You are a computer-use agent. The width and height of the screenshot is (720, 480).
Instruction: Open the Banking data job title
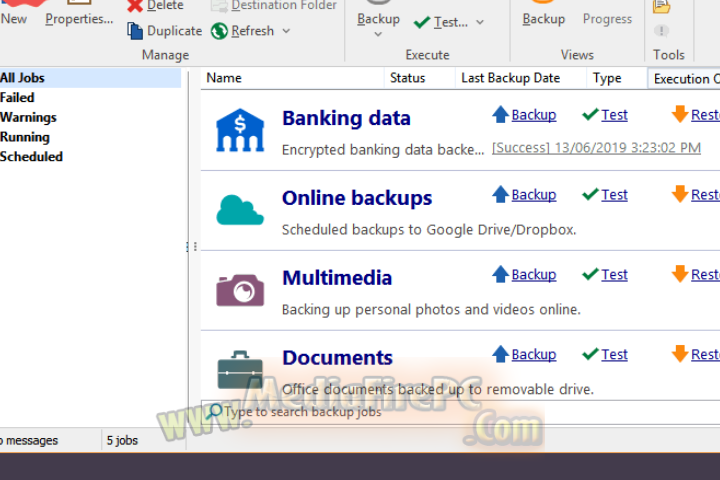pyautogui.click(x=346, y=118)
